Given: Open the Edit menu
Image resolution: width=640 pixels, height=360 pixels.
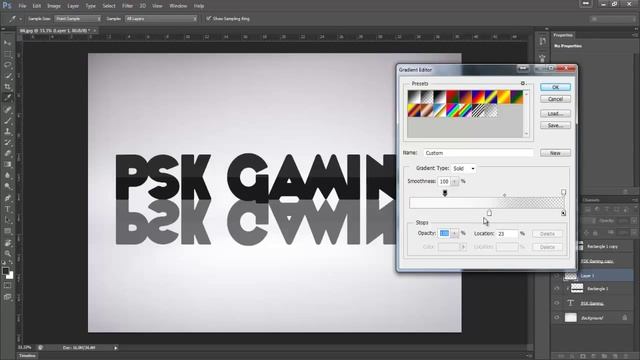Looking at the screenshot, I should coord(37,6).
